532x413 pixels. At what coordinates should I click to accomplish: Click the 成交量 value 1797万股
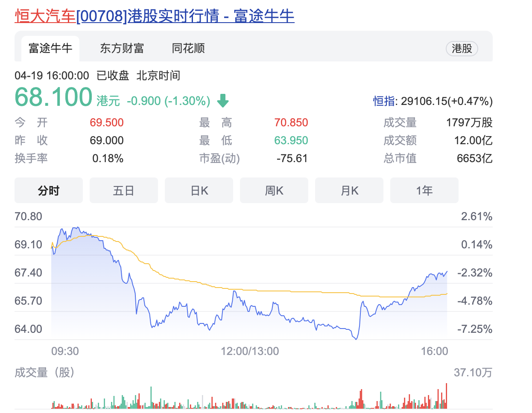pyautogui.click(x=469, y=123)
